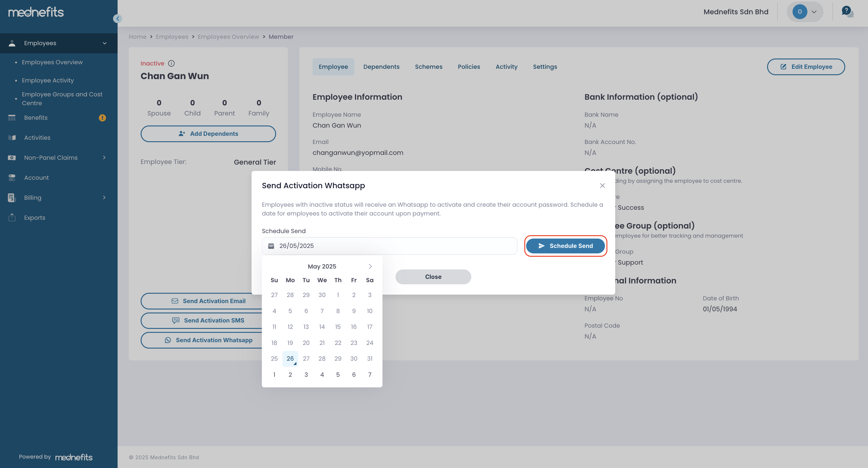Go to next month in calendar
Screen dimensions: 868x468
370,266
